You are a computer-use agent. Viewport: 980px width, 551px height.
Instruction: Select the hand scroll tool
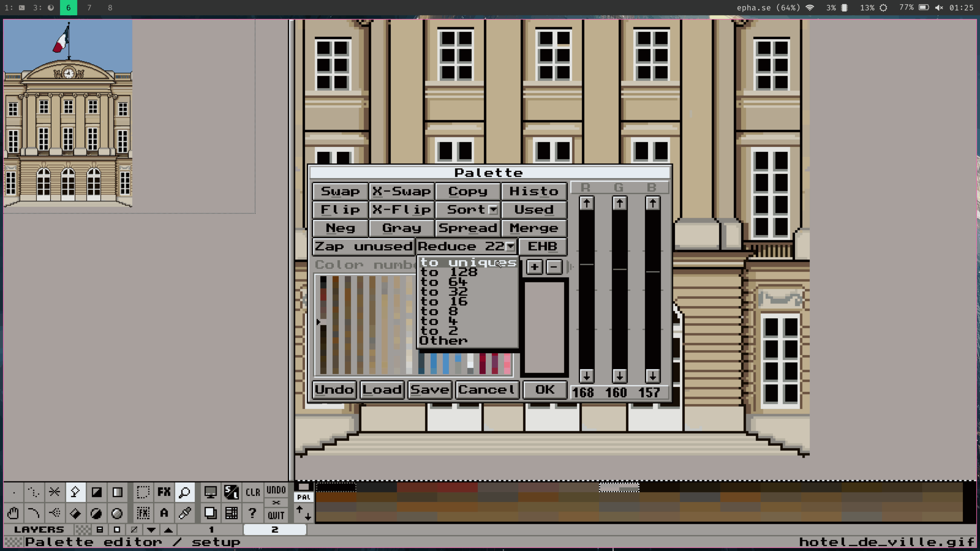[14, 513]
